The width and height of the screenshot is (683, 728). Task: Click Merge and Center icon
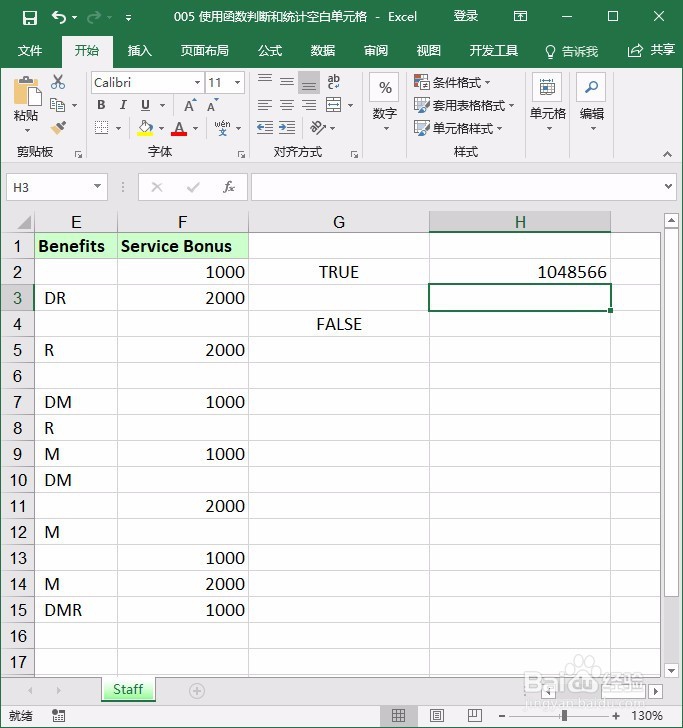coord(333,105)
